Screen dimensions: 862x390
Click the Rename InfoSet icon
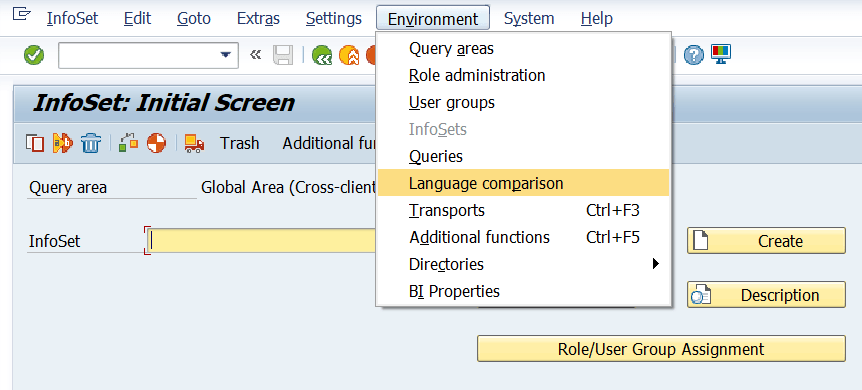point(63,144)
